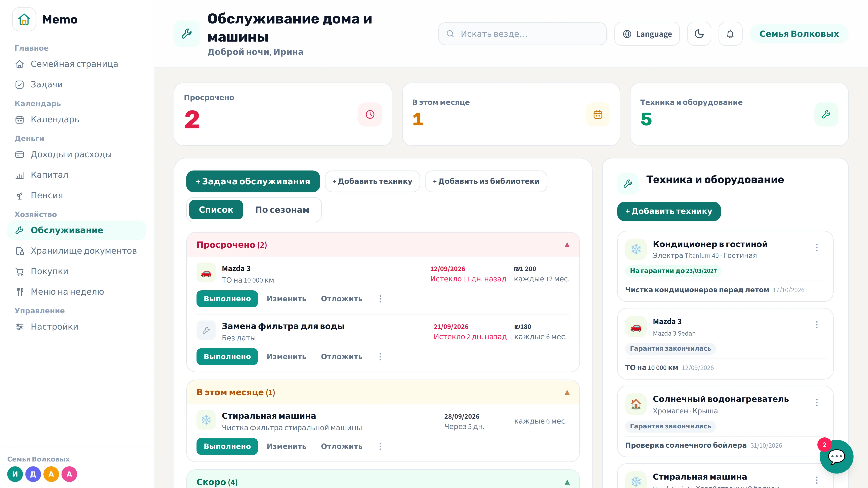The image size is (868, 488).
Task: Click Изменить for Стиральная машина task
Action: point(286,446)
